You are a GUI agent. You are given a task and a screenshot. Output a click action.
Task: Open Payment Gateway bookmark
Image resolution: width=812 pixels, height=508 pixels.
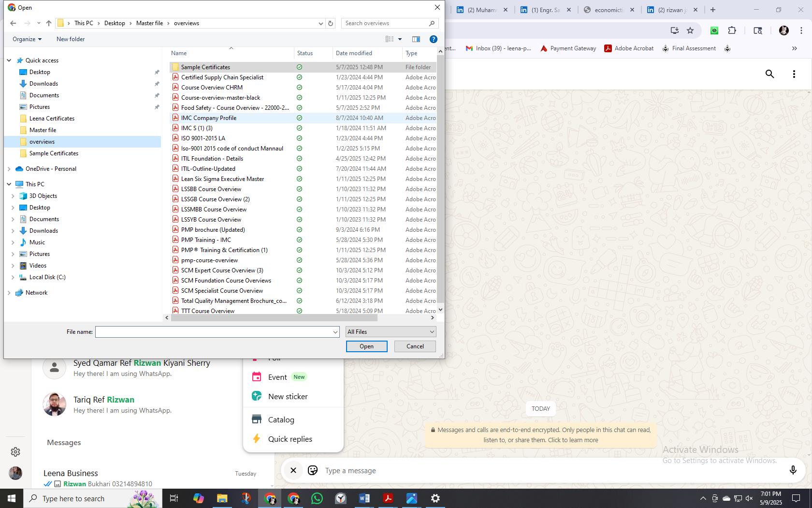[568, 48]
